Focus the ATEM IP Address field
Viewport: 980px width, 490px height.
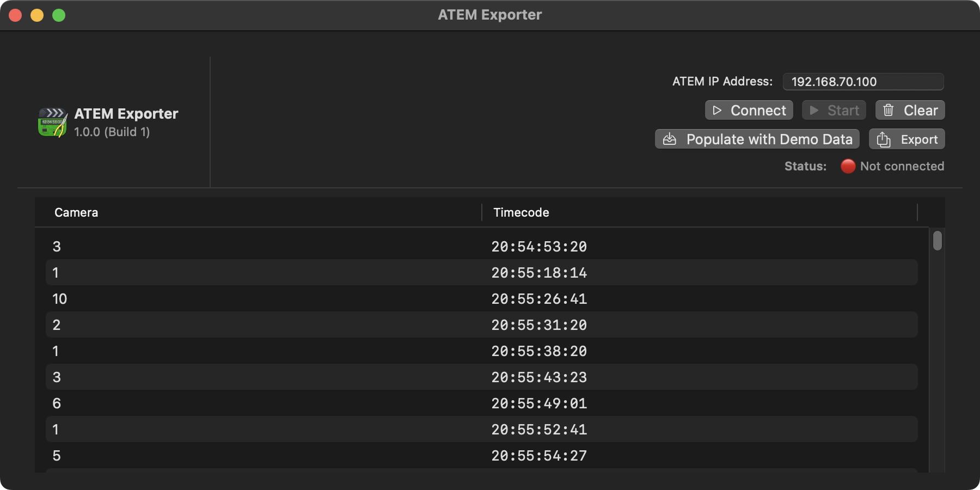863,82
